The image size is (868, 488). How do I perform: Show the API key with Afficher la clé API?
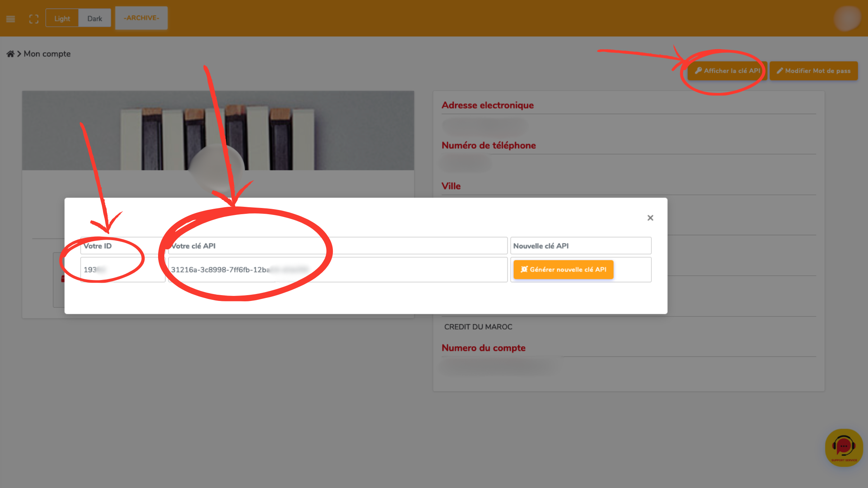click(727, 70)
